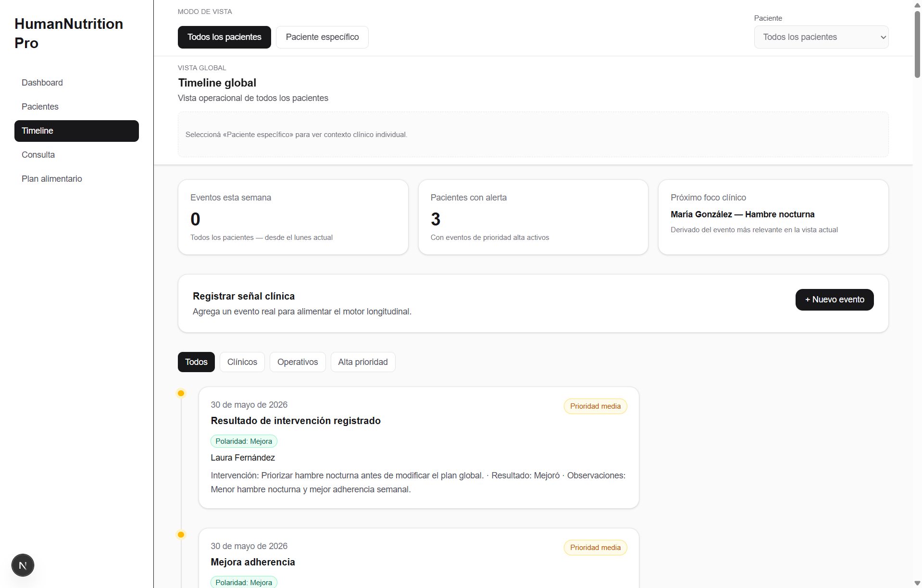The image size is (922, 588).
Task: Open the Consulta page
Action: (76, 155)
